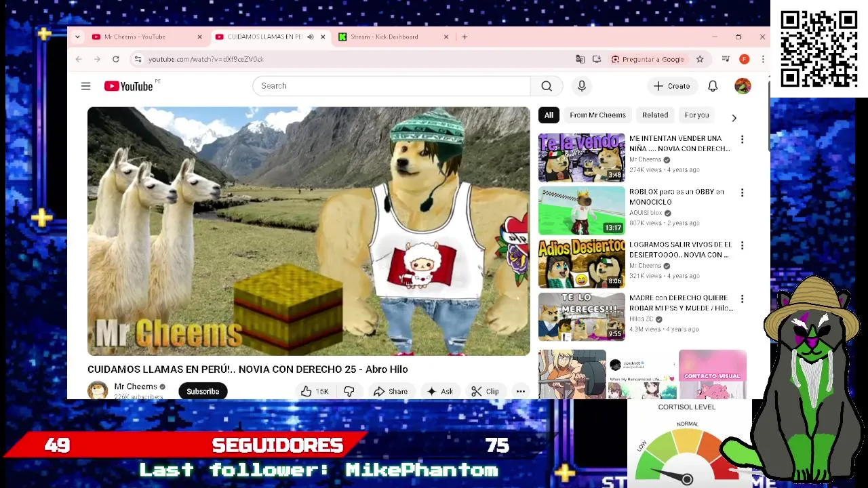Viewport: 868px width, 488px height.
Task: Dislike the video
Action: [349, 391]
